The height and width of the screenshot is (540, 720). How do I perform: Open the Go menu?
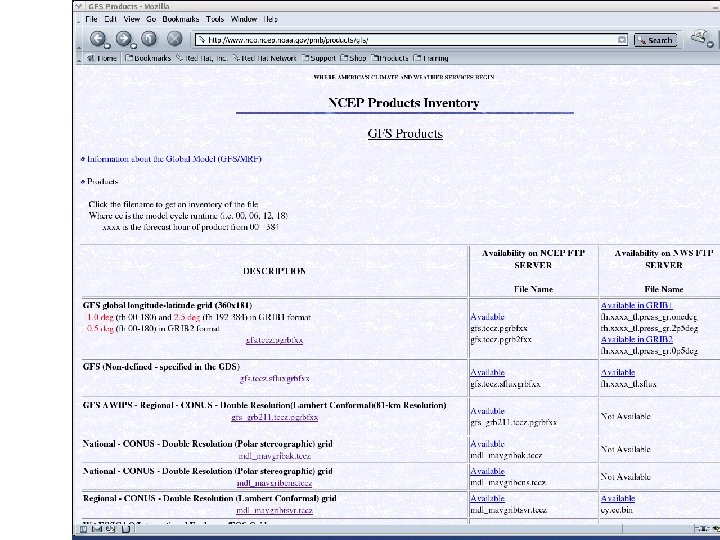coord(151,19)
